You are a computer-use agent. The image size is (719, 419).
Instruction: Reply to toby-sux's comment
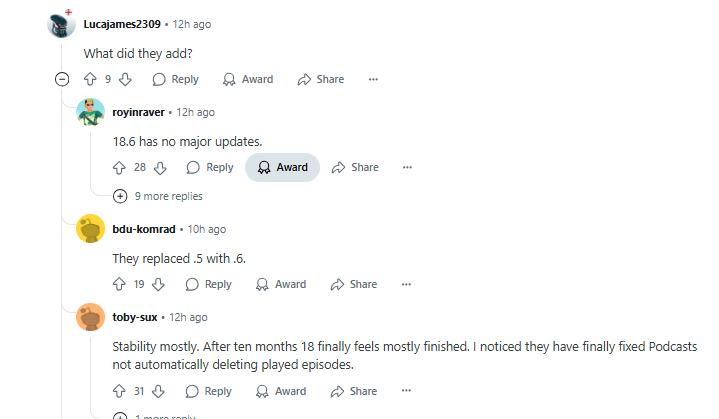[208, 391]
